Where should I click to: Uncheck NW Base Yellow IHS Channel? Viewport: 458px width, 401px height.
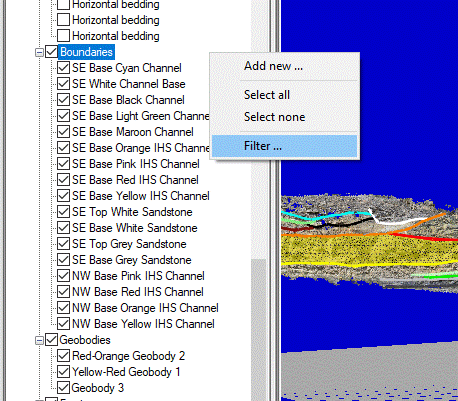coord(63,324)
